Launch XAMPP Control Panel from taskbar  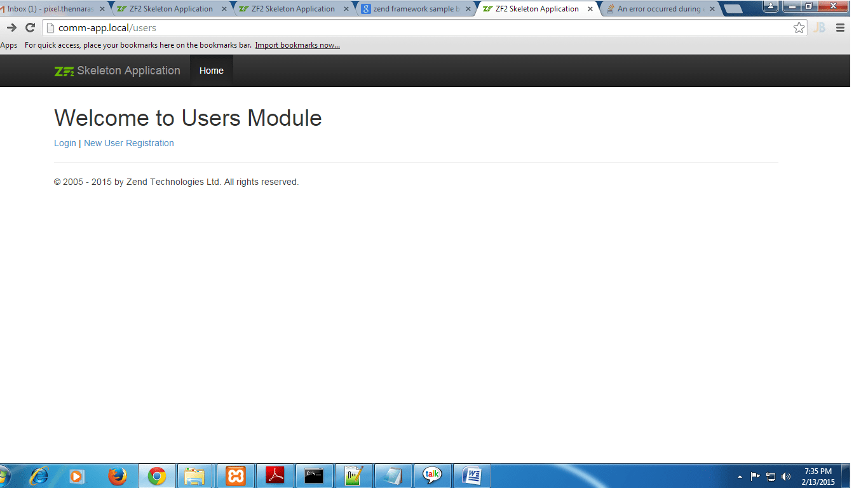click(x=235, y=475)
